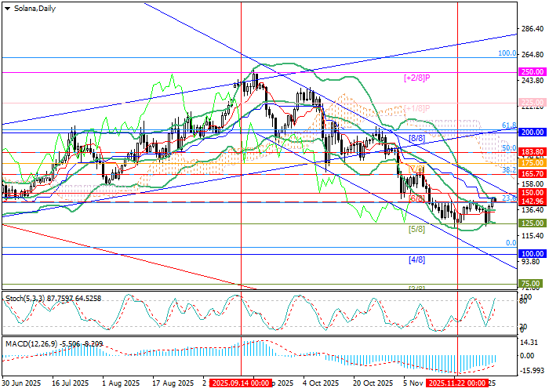This screenshot has height=392, width=549.
Task: Select the red 165.70 price tag
Action: click(533, 173)
